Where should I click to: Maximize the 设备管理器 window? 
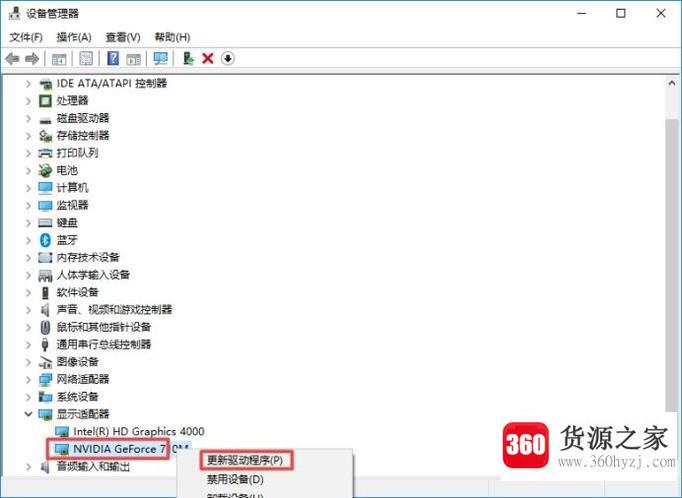(621, 13)
